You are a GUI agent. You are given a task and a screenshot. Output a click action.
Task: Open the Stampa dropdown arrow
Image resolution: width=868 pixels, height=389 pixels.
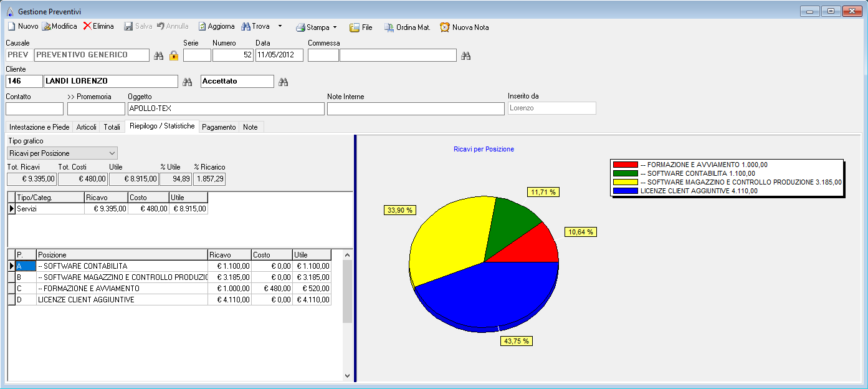(x=335, y=27)
